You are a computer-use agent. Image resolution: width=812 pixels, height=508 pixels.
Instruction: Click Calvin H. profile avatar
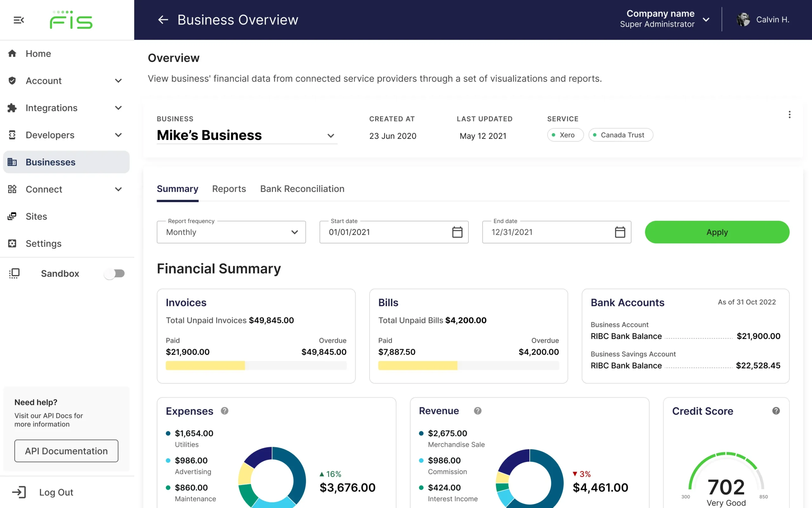[x=743, y=20]
